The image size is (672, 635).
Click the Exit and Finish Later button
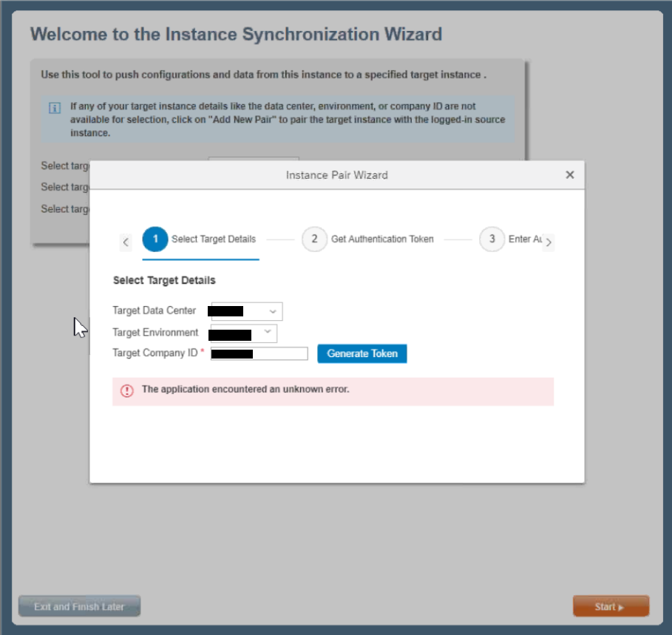79,606
